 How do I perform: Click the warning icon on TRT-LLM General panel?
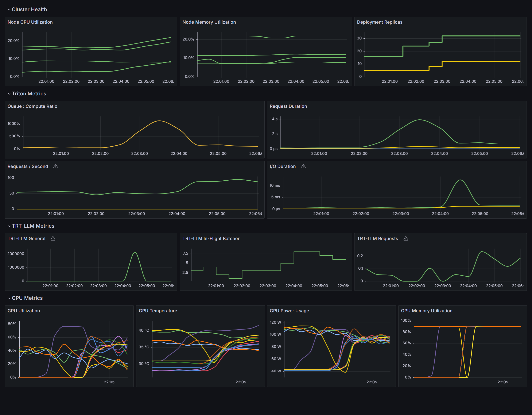[53, 239]
